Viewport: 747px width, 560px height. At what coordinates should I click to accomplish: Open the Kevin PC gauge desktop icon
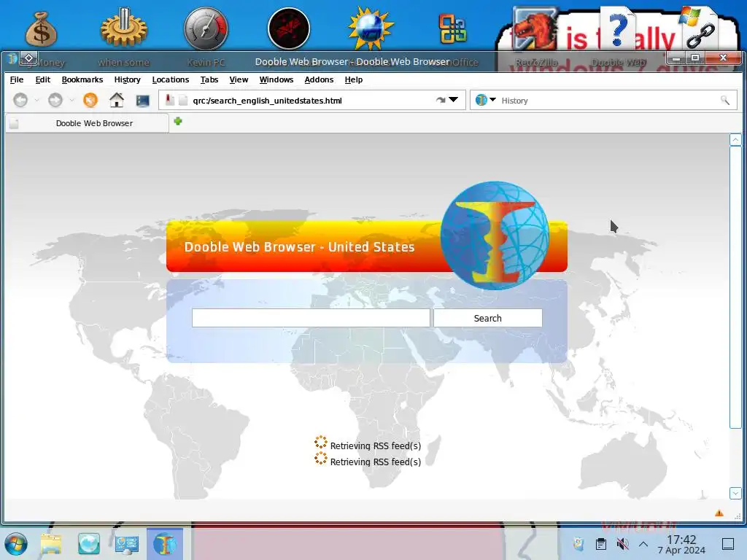pyautogui.click(x=206, y=28)
